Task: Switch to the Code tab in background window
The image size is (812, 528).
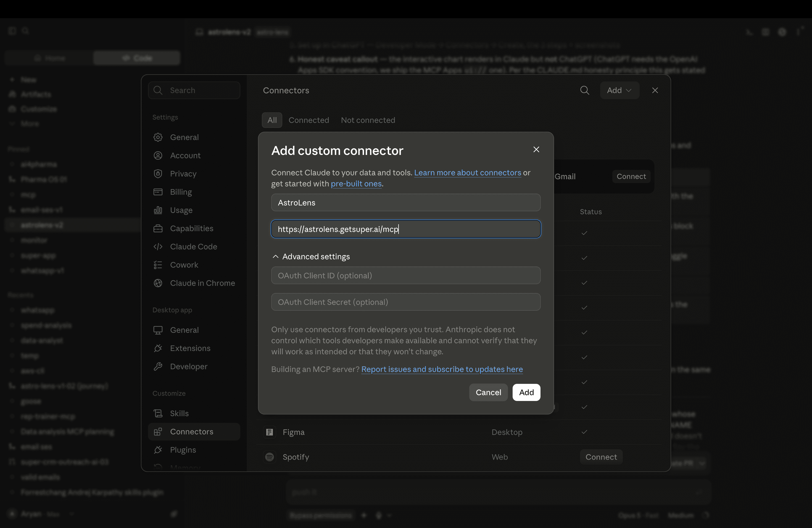Action: [136, 58]
